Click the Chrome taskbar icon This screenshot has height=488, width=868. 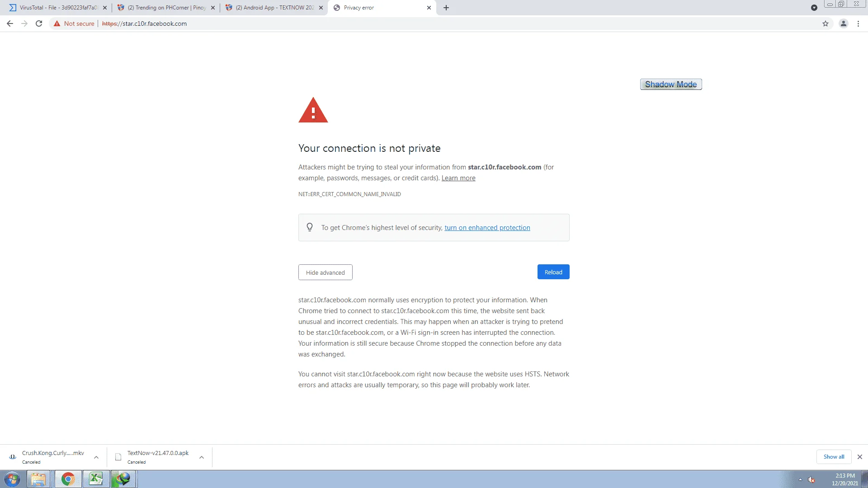coord(68,479)
